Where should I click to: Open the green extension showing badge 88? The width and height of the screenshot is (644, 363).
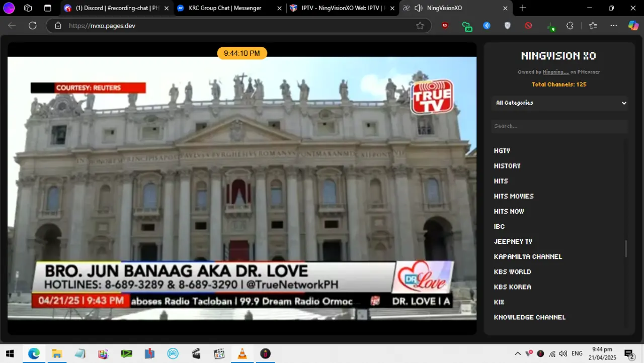pos(466,26)
